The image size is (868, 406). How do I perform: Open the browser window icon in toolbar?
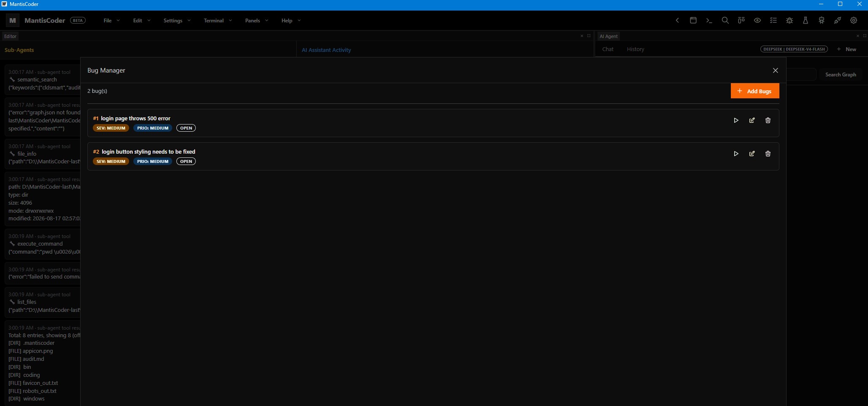693,20
